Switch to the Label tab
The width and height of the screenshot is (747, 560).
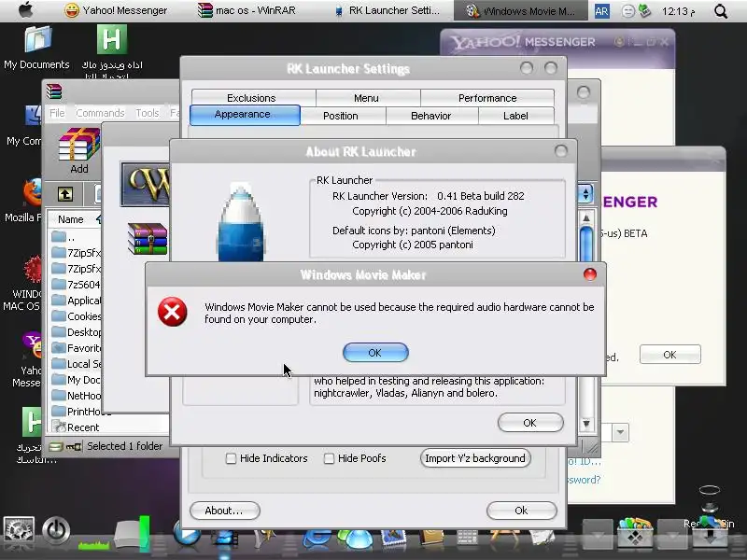click(x=515, y=116)
